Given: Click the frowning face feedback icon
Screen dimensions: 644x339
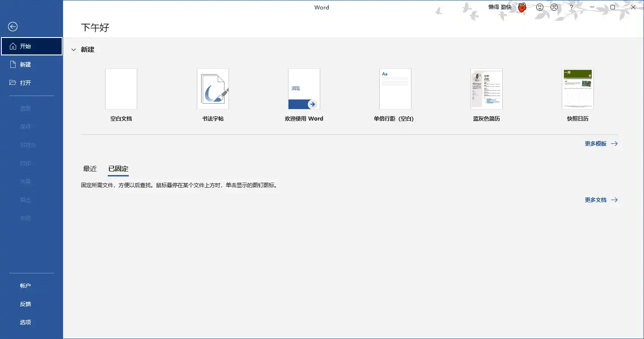Looking at the screenshot, I should pos(555,7).
